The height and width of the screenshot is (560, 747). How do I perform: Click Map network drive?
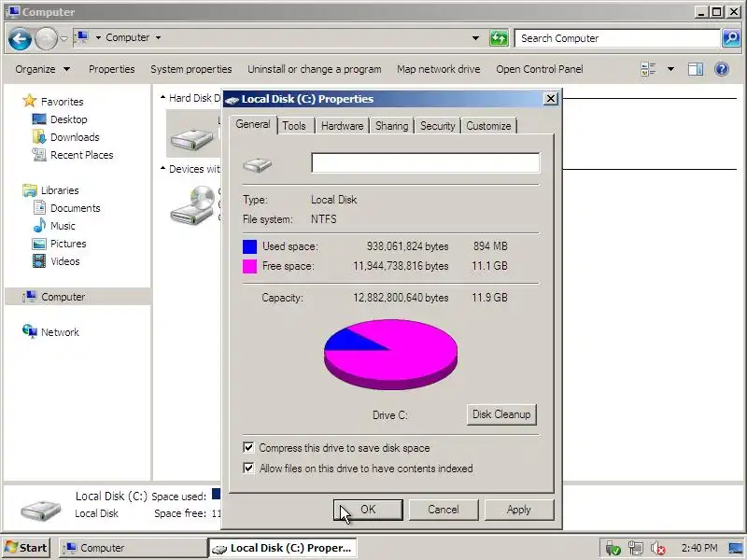click(438, 69)
